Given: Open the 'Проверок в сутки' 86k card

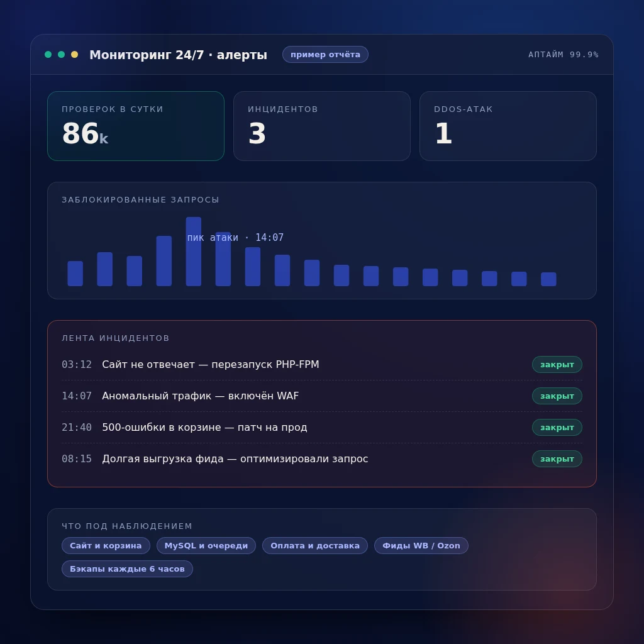Looking at the screenshot, I should point(136,126).
